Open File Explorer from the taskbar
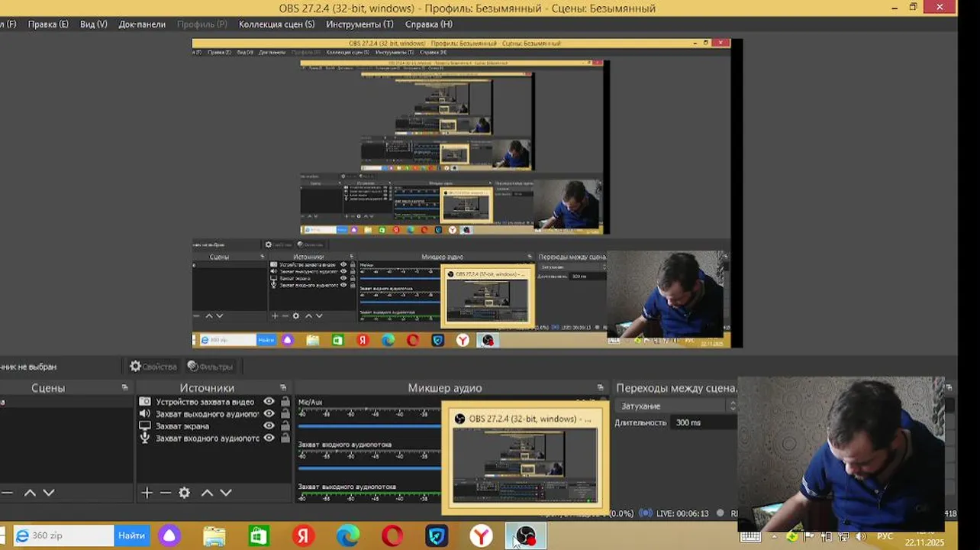 tap(214, 535)
